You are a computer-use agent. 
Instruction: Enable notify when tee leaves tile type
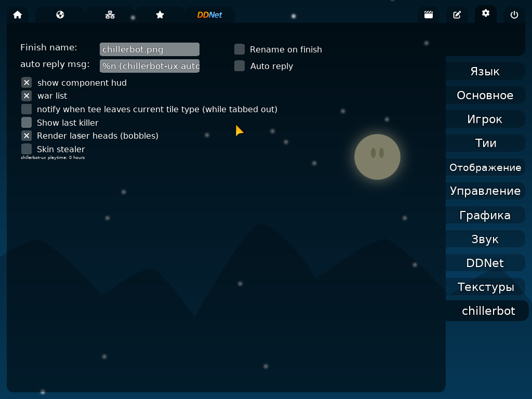click(x=26, y=109)
